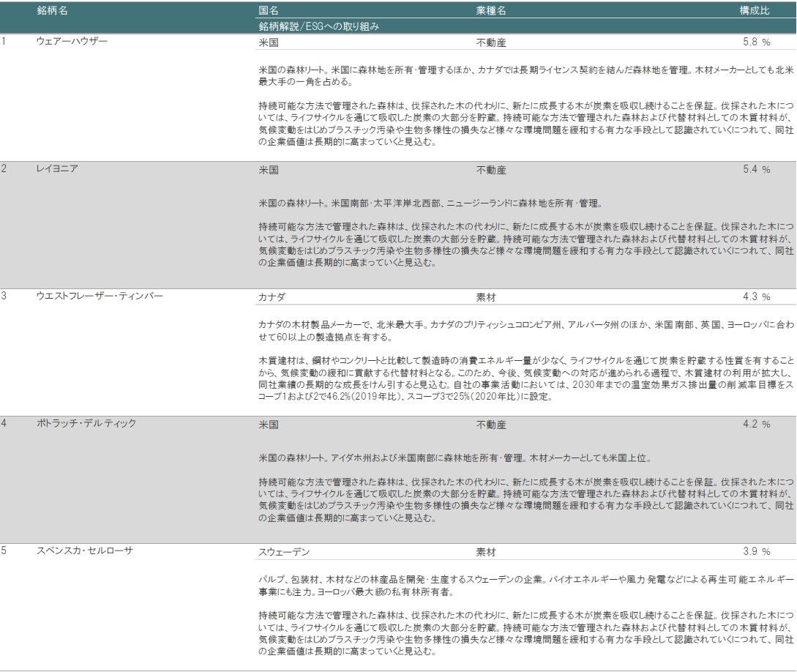The height and width of the screenshot is (672, 797).
Task: Click the country "カナダ"
Action: (272, 297)
